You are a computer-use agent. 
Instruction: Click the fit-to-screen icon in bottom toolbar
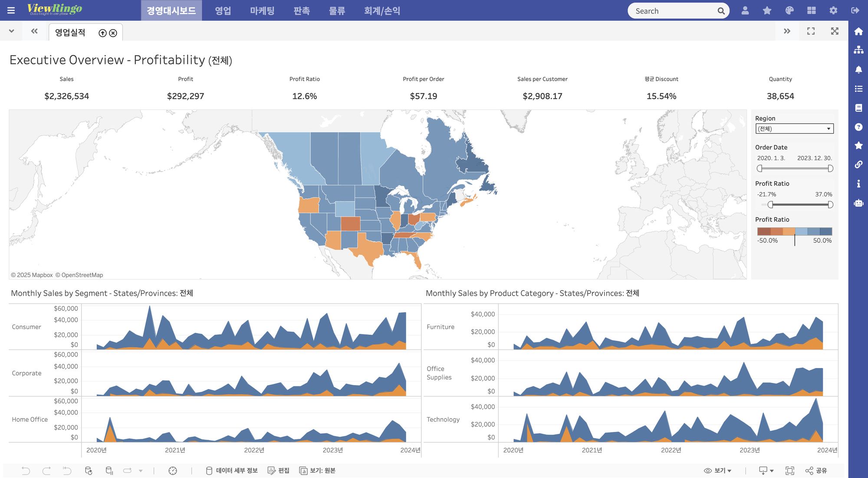coord(790,471)
